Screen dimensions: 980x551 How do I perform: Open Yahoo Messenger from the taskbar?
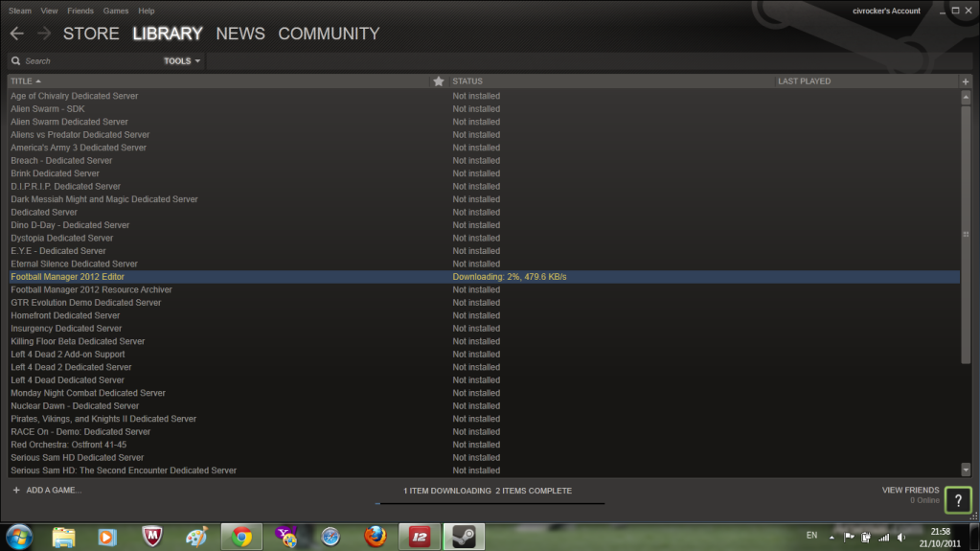tap(285, 538)
